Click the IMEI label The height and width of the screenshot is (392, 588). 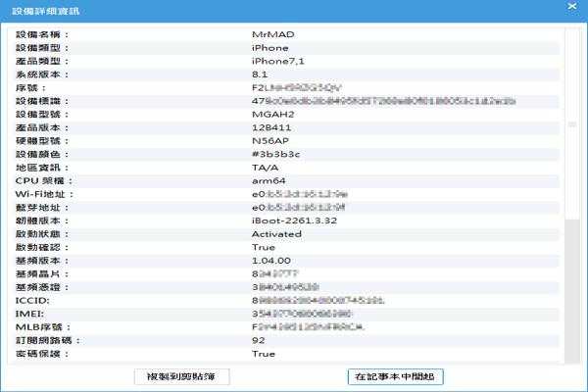[x=29, y=314]
